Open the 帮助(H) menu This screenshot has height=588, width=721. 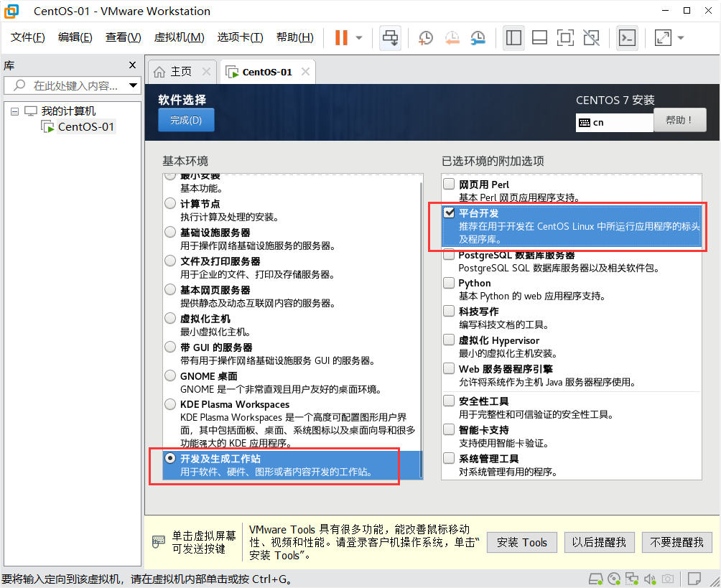point(294,37)
